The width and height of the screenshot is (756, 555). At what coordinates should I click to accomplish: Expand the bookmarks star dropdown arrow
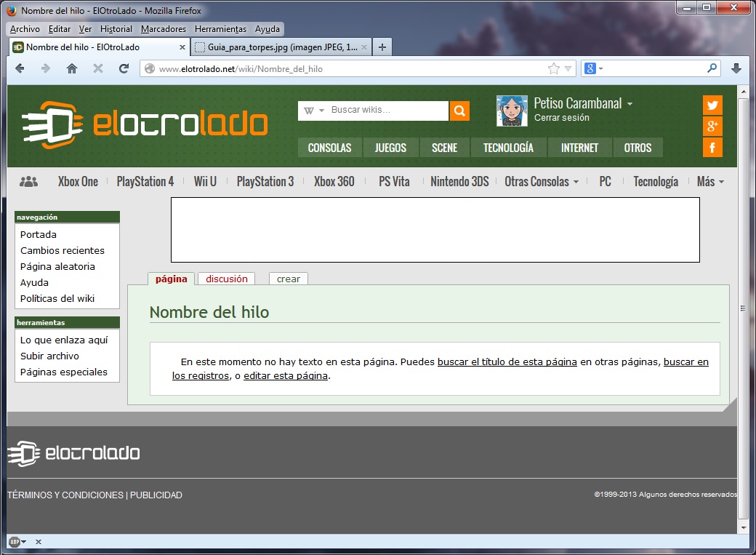568,68
